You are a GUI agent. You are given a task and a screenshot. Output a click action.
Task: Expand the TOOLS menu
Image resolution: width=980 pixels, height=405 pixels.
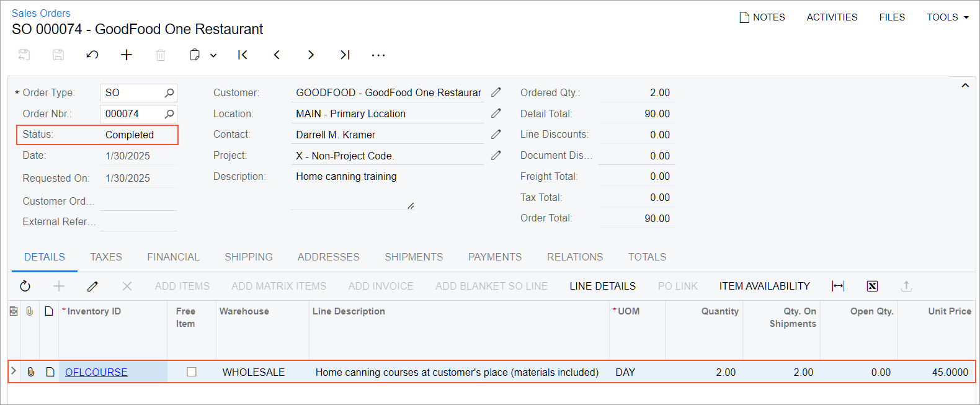[947, 17]
